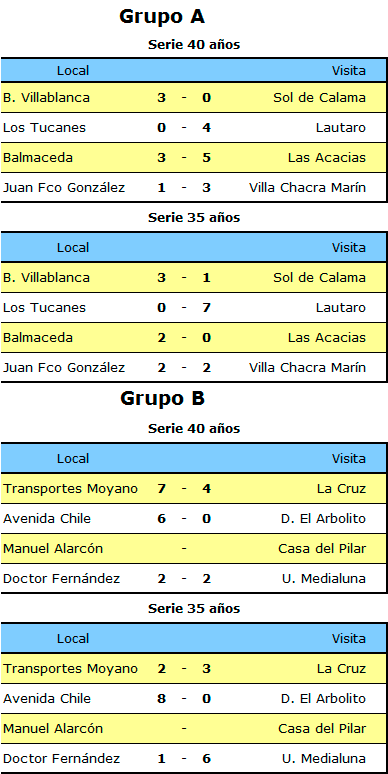
Task: Click La Cruz in the Grupo B Serie 40 table
Action: [342, 489]
